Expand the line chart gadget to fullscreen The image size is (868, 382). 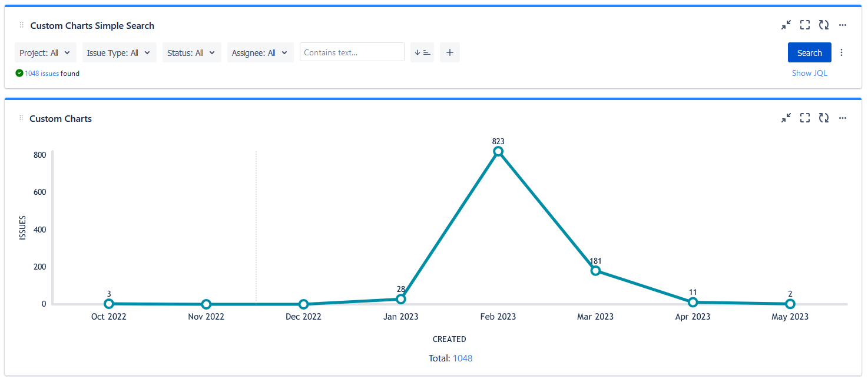(x=805, y=118)
